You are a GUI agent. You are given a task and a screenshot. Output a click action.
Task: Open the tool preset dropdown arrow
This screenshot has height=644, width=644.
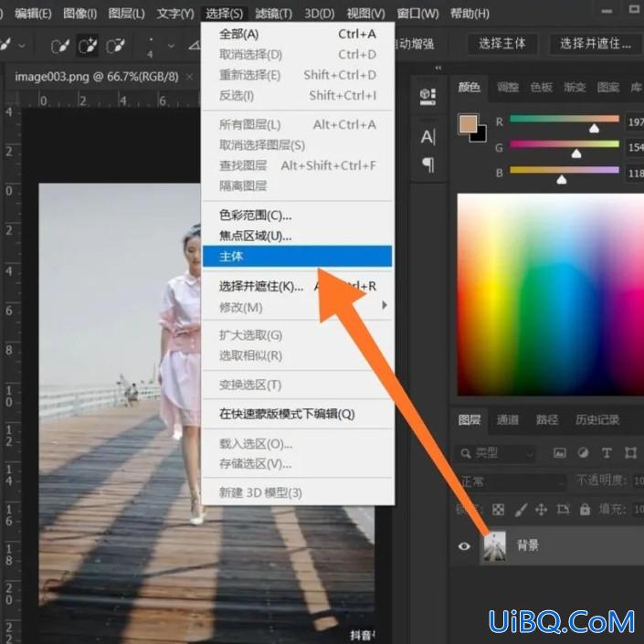22,45
